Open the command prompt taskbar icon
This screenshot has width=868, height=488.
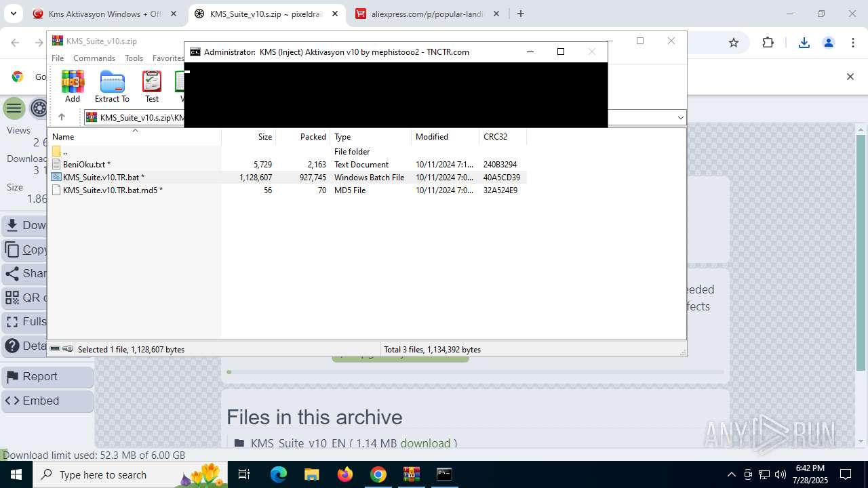coord(444,474)
